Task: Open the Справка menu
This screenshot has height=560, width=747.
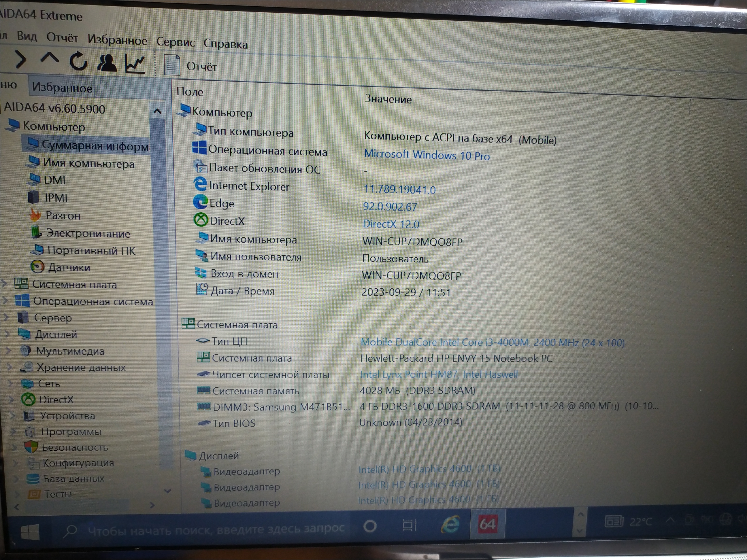Action: [226, 44]
